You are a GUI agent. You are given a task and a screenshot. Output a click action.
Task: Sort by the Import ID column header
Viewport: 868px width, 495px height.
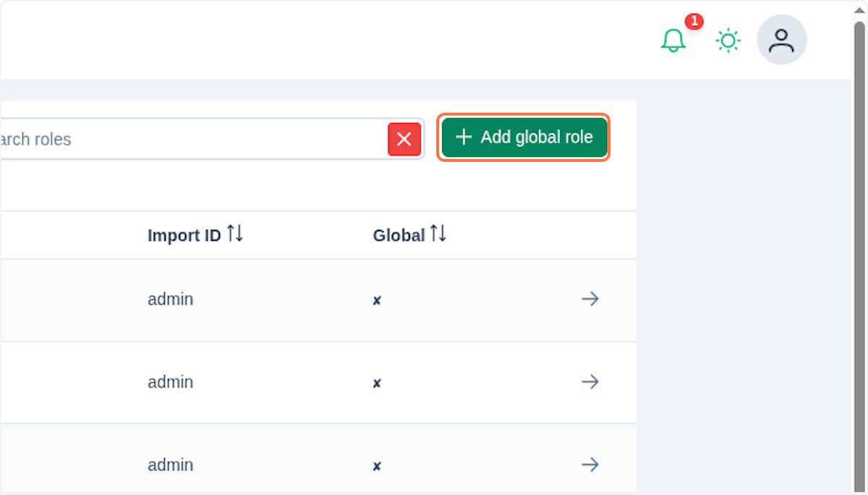pyautogui.click(x=184, y=236)
